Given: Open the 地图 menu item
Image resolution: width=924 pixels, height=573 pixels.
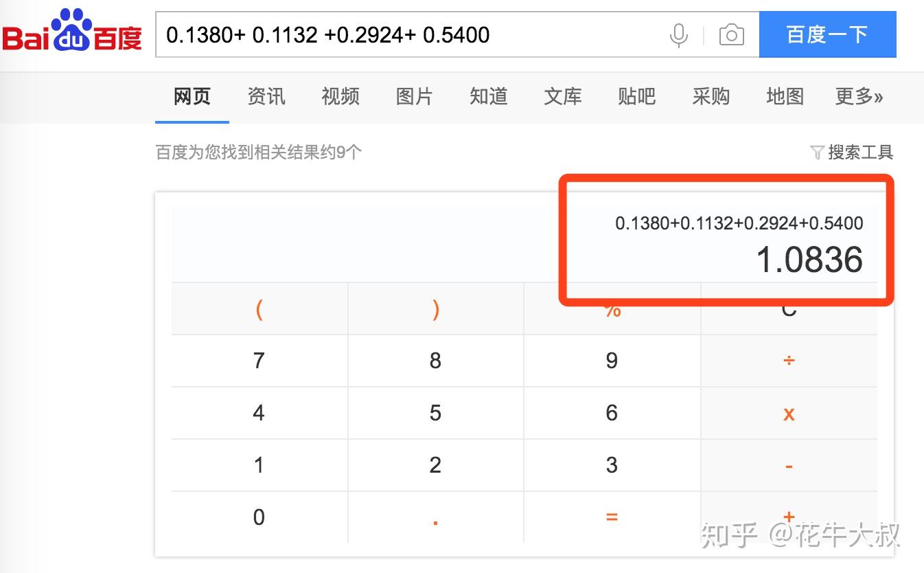Looking at the screenshot, I should [x=785, y=97].
